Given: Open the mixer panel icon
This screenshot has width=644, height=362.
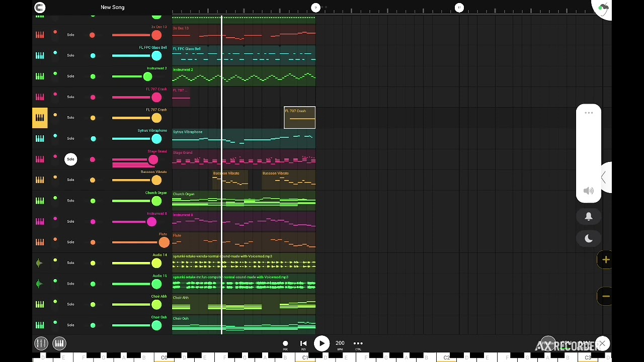Looking at the screenshot, I should pyautogui.click(x=41, y=343).
